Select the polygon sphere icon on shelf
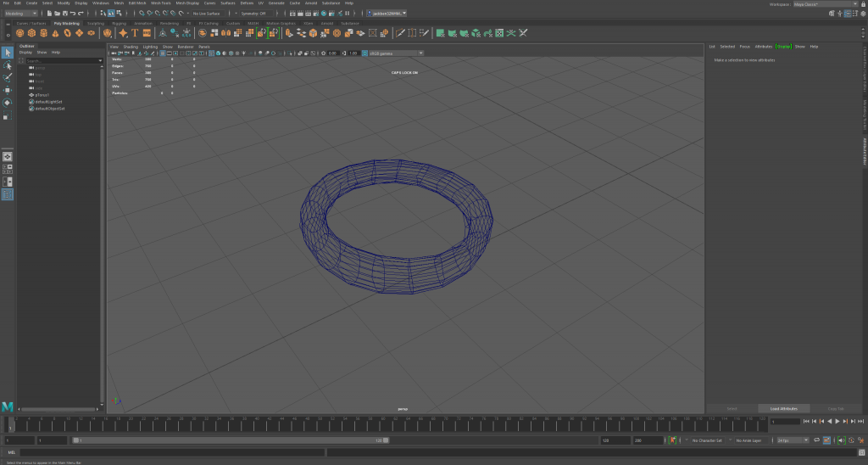Viewport: 868px width, 465px height. (x=19, y=33)
